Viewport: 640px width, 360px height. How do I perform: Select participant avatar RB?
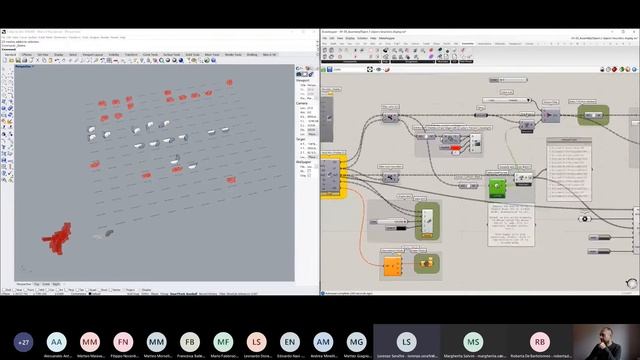tap(540, 342)
